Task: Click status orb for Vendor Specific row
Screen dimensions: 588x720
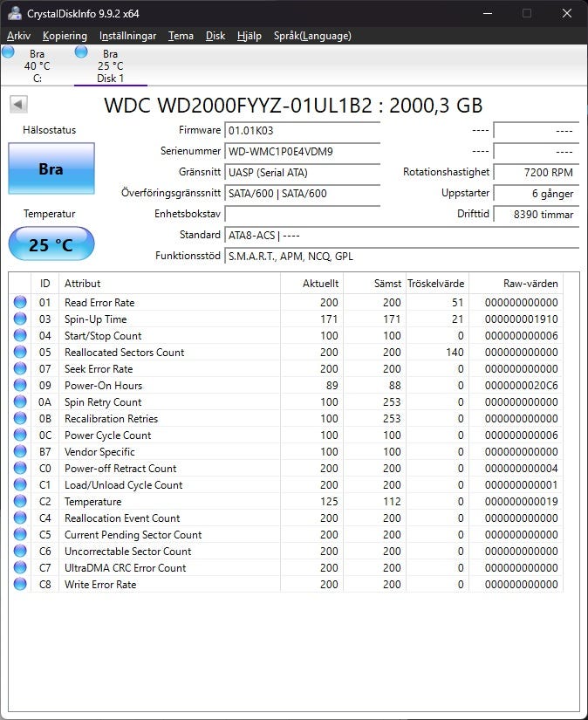Action: click(20, 451)
